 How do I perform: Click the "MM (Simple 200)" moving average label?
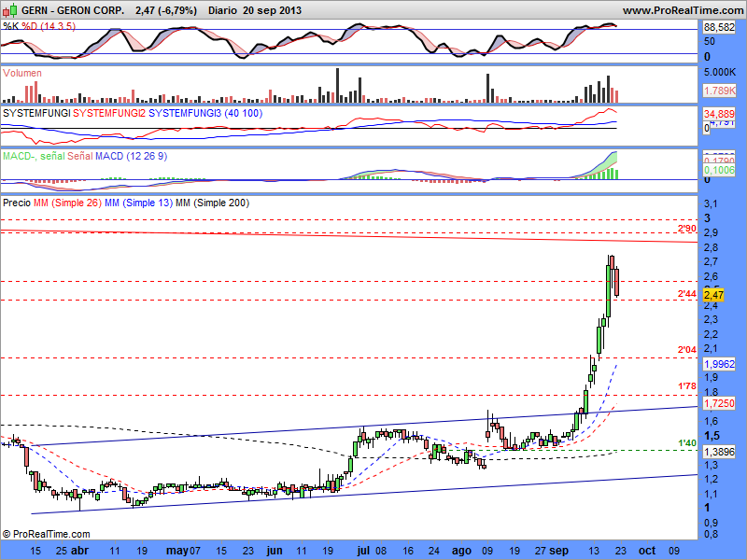(x=213, y=203)
